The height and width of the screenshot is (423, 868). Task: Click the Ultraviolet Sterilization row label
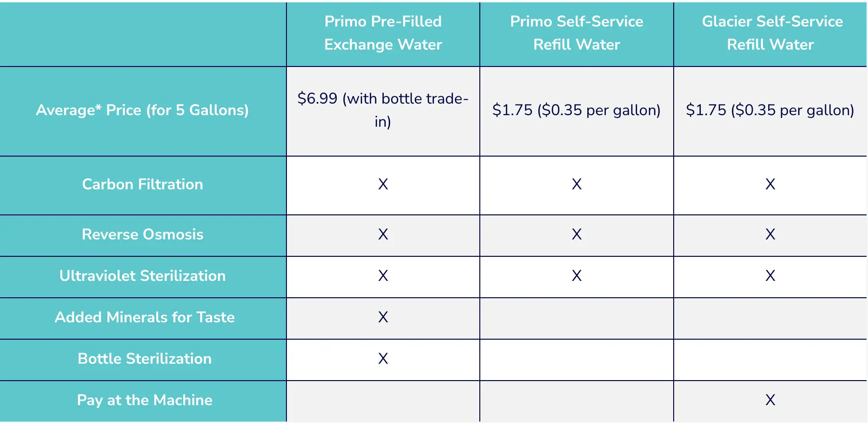(x=142, y=276)
